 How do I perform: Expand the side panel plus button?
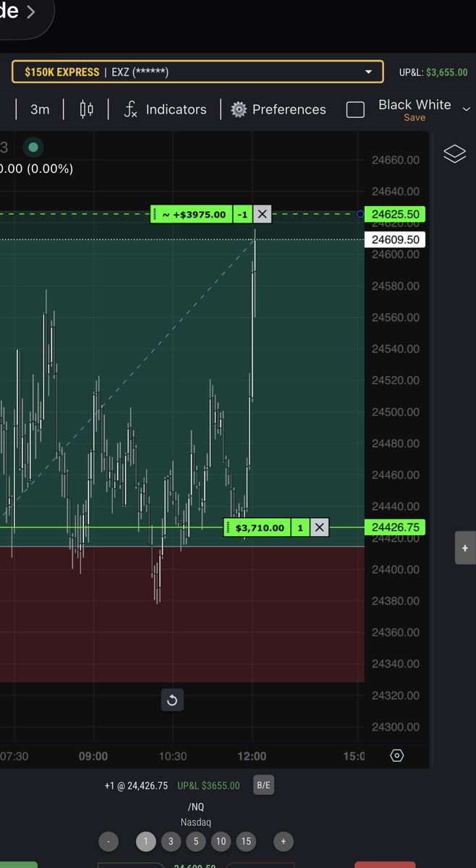466,548
